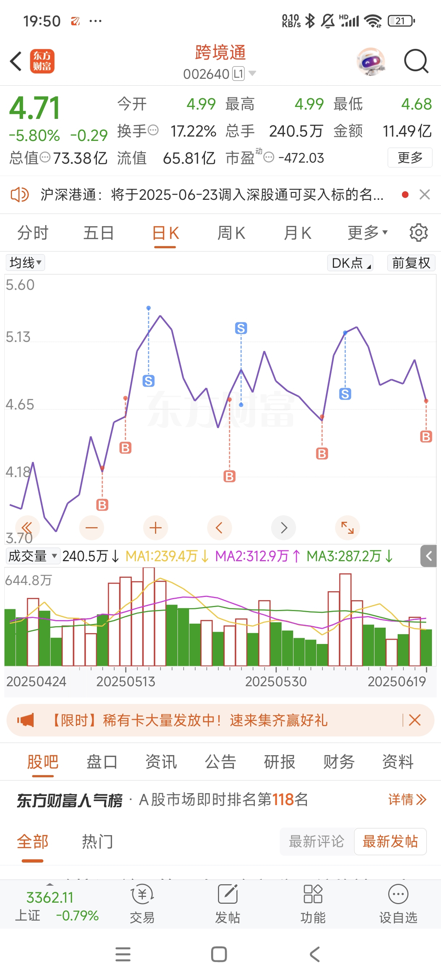Viewport: 441px width, 980px height.
Task: Switch to 周K chart tab
Action: click(x=231, y=233)
